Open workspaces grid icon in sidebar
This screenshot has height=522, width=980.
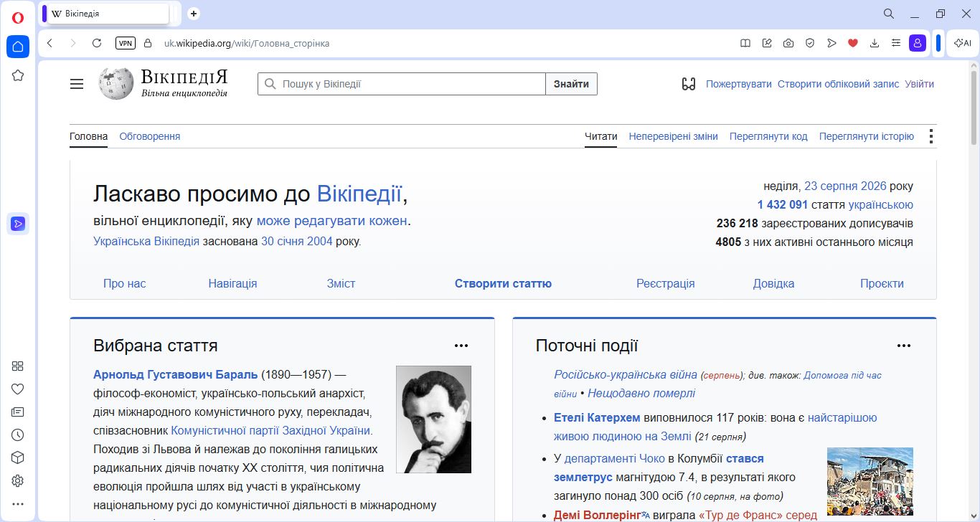[18, 366]
